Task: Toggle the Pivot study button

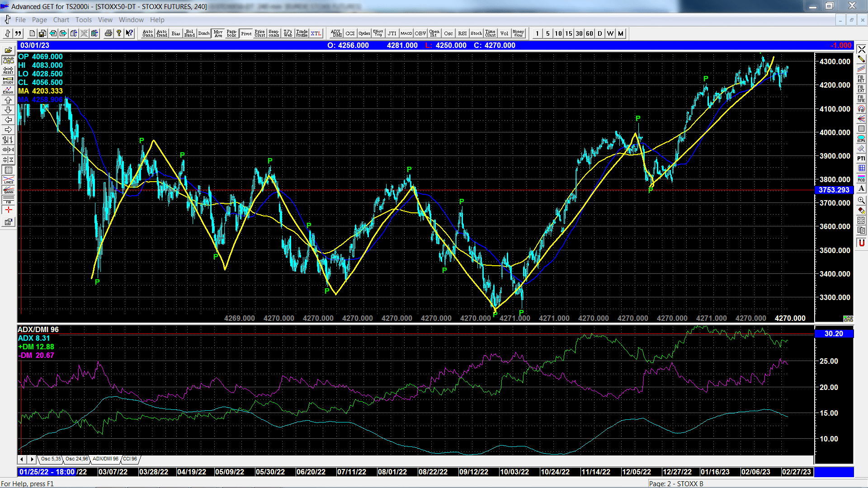Action: pos(246,33)
